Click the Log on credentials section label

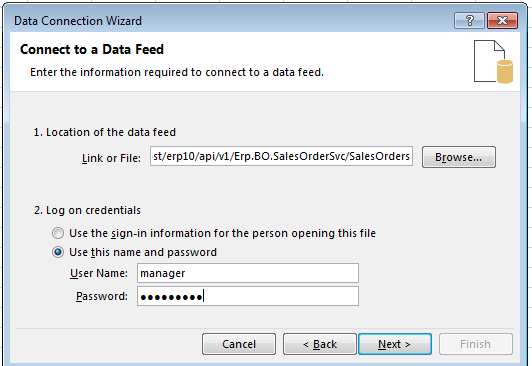click(87, 210)
